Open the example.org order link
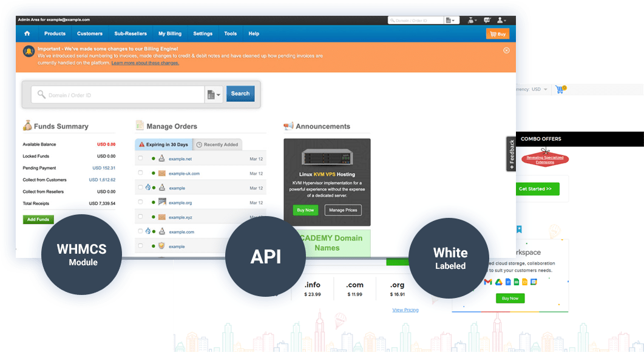 tap(180, 203)
